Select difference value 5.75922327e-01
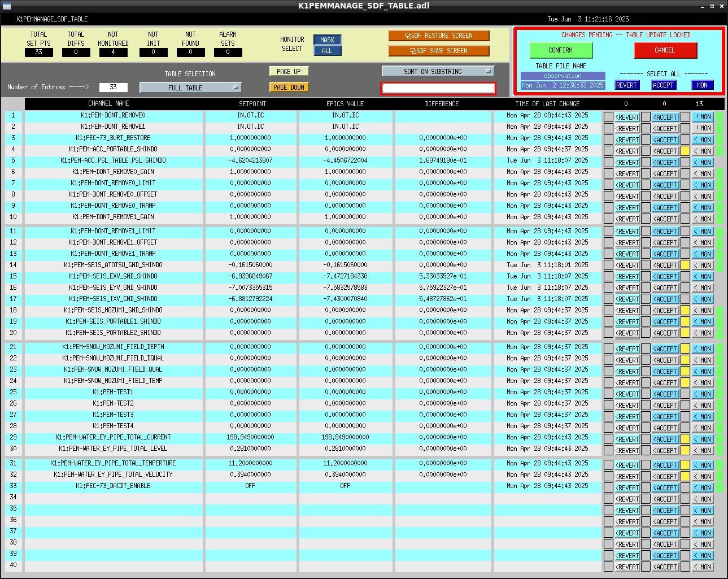 click(443, 288)
